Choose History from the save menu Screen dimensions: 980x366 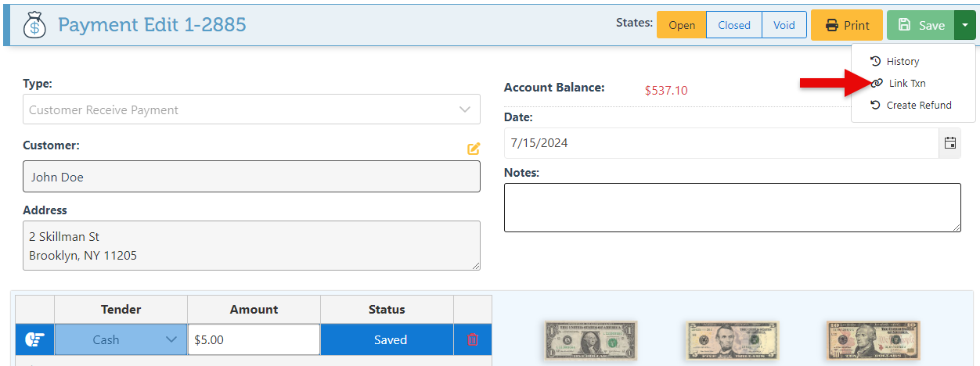click(903, 61)
